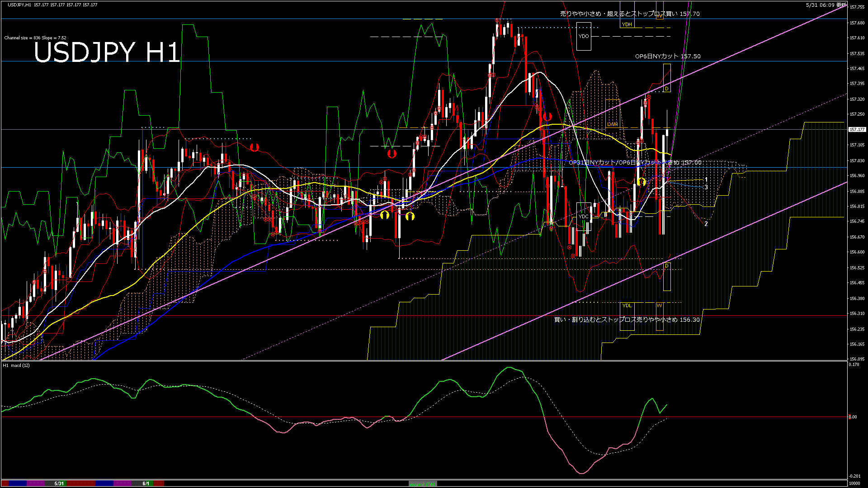Select the YDC box marker
Image resolution: width=868 pixels, height=488 pixels.
pos(584,217)
